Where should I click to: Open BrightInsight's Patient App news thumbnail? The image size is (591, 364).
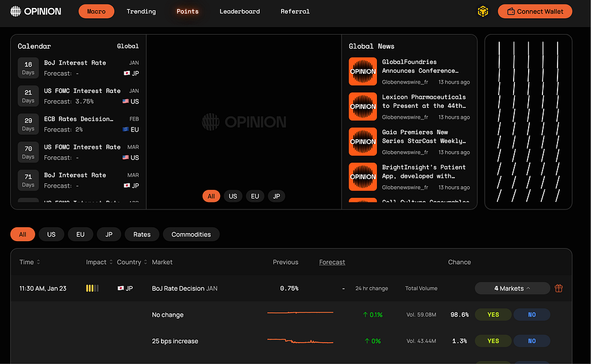click(x=362, y=177)
